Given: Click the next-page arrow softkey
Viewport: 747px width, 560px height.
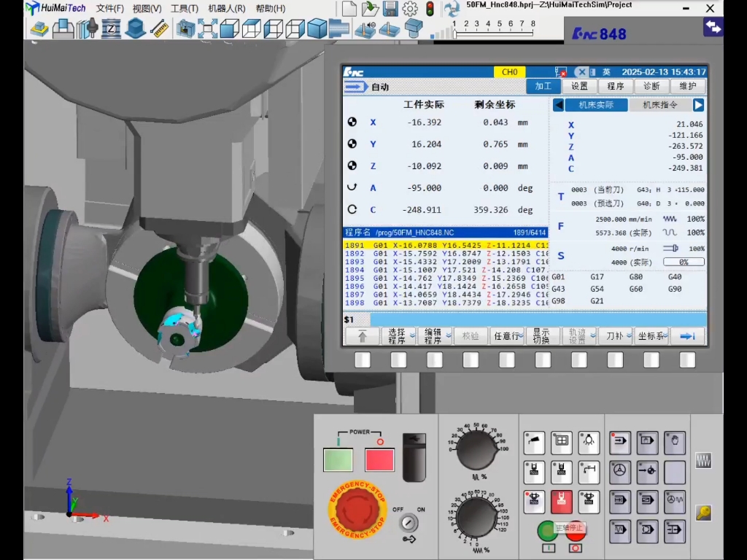Looking at the screenshot, I should click(x=688, y=336).
